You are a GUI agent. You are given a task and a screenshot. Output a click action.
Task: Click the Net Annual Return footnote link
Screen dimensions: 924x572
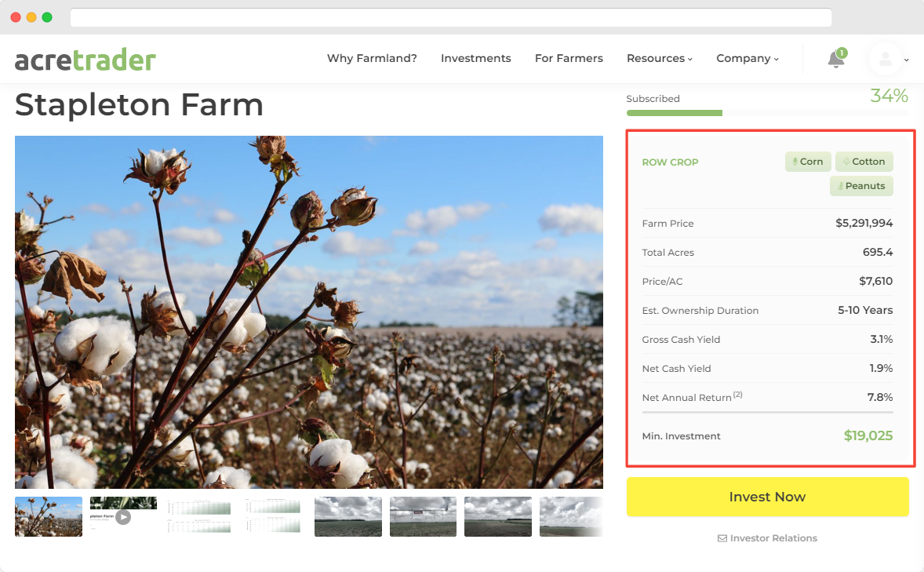(738, 393)
